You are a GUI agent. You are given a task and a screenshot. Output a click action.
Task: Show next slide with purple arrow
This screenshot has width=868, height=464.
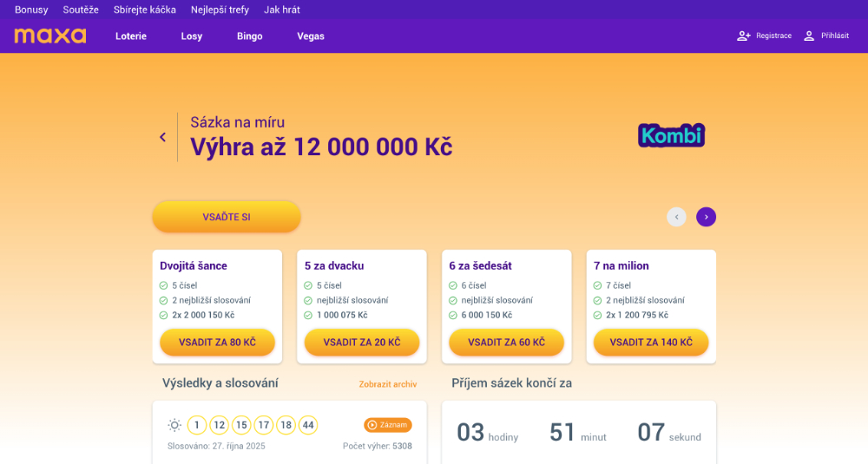click(x=706, y=217)
